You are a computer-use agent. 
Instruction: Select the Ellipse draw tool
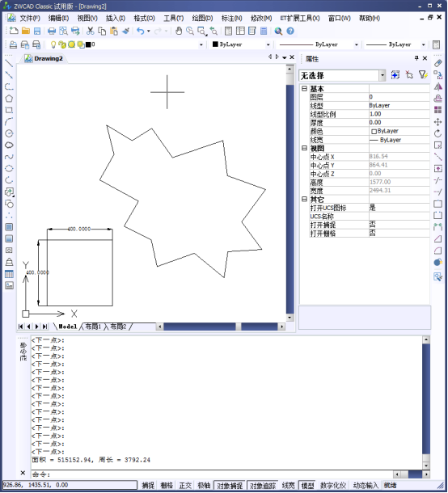point(9,168)
